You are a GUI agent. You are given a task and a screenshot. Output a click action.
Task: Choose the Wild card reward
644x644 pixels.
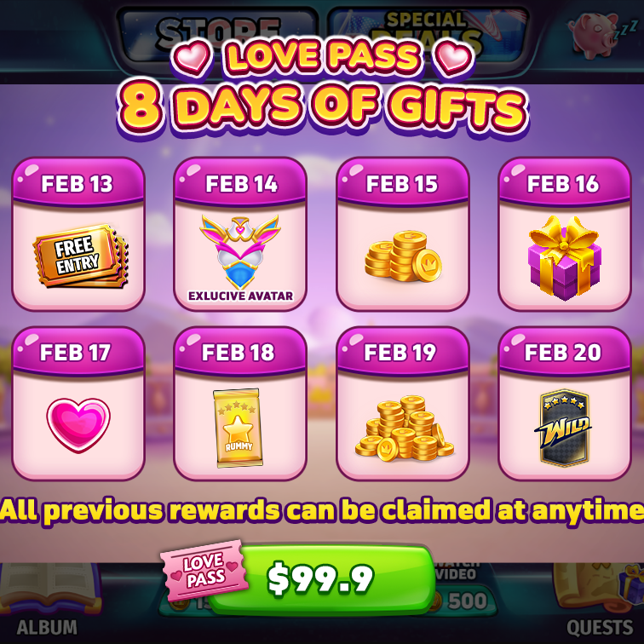[564, 428]
